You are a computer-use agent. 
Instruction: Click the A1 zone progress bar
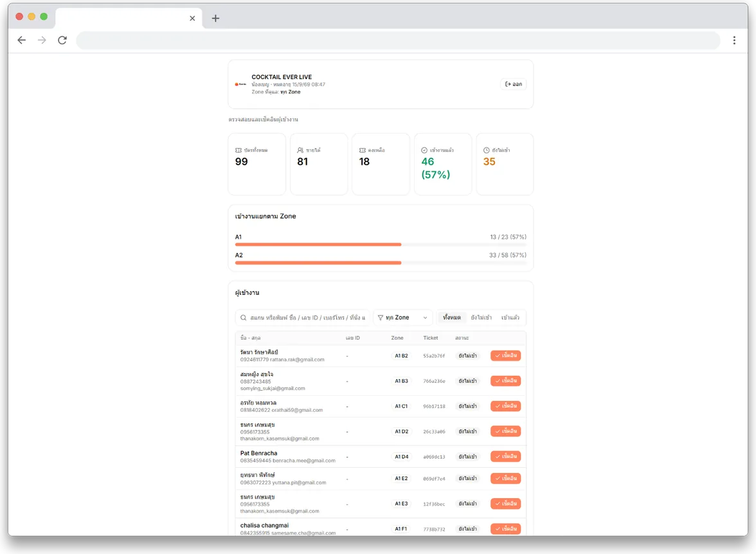[381, 245]
